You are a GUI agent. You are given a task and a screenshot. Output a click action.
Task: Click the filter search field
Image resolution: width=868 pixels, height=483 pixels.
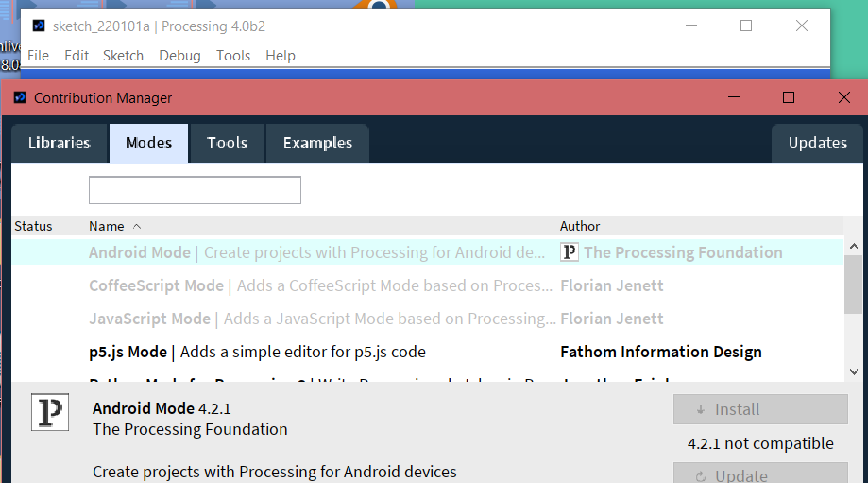[x=195, y=190]
